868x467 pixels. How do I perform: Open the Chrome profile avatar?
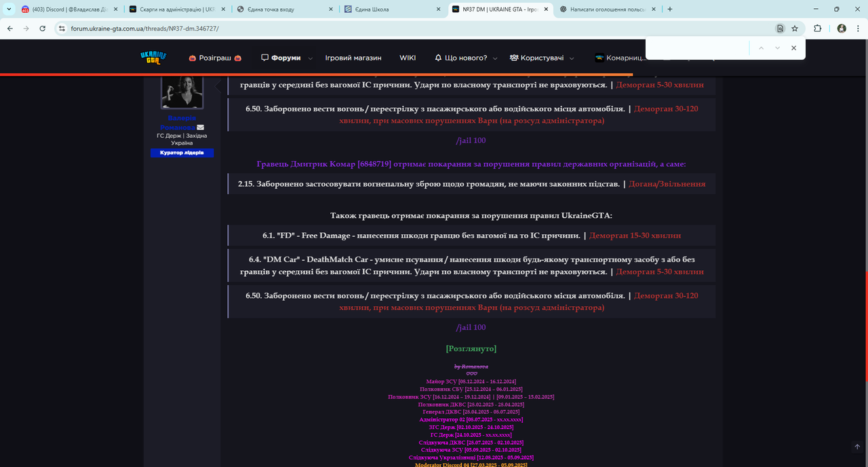[x=842, y=29]
